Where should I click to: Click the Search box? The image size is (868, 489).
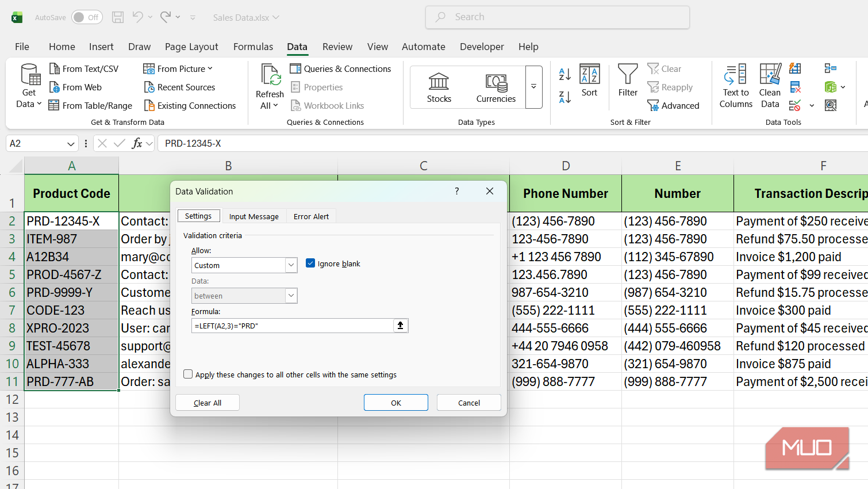[x=558, y=17]
